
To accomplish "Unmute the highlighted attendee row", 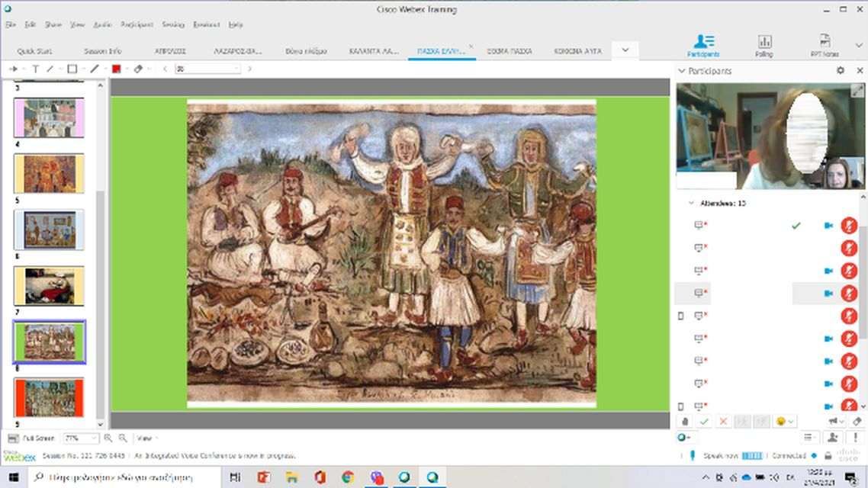I will [849, 294].
